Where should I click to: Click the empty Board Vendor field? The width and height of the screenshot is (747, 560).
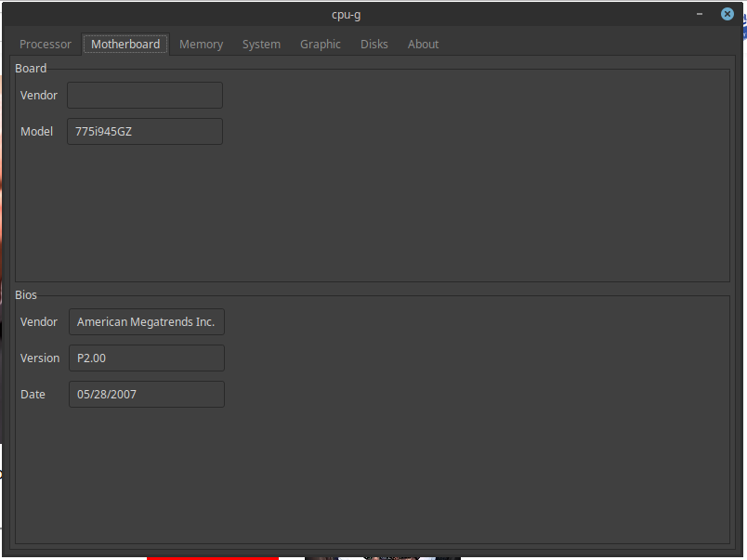[145, 96]
